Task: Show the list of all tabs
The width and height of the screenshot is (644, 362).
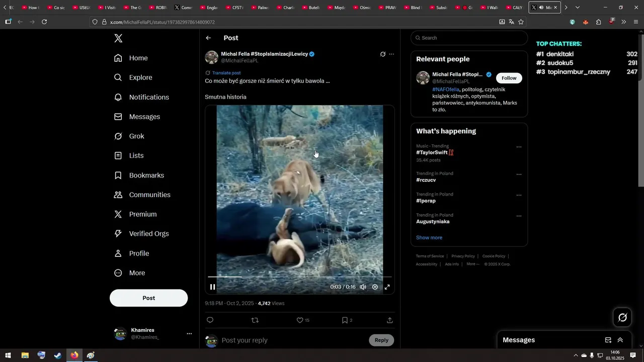Action: click(578, 8)
